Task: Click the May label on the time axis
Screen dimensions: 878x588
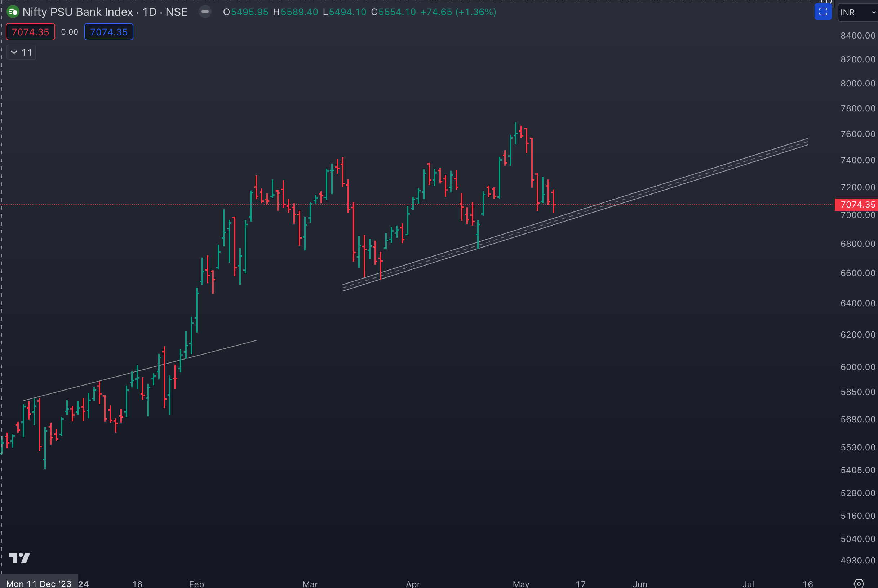Action: (521, 584)
